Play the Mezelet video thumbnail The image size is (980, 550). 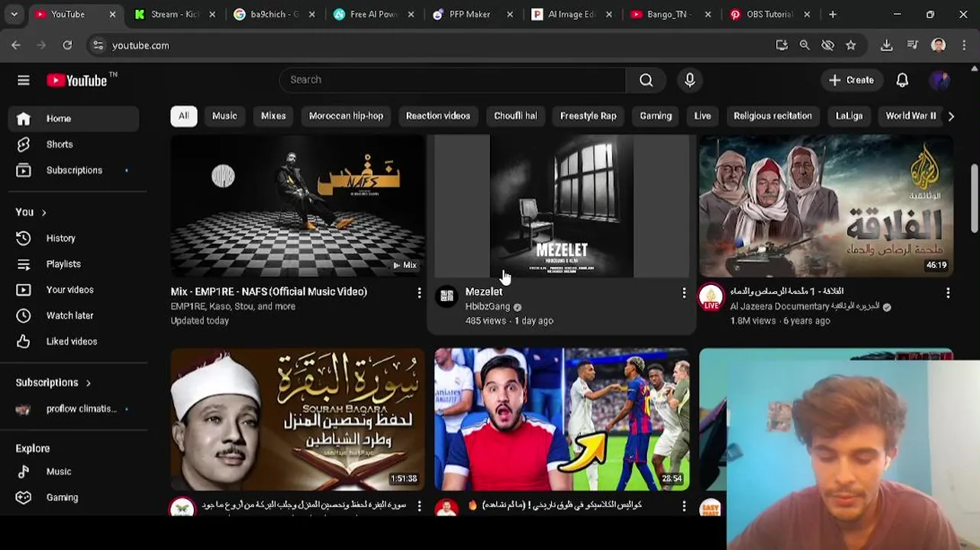tap(562, 206)
